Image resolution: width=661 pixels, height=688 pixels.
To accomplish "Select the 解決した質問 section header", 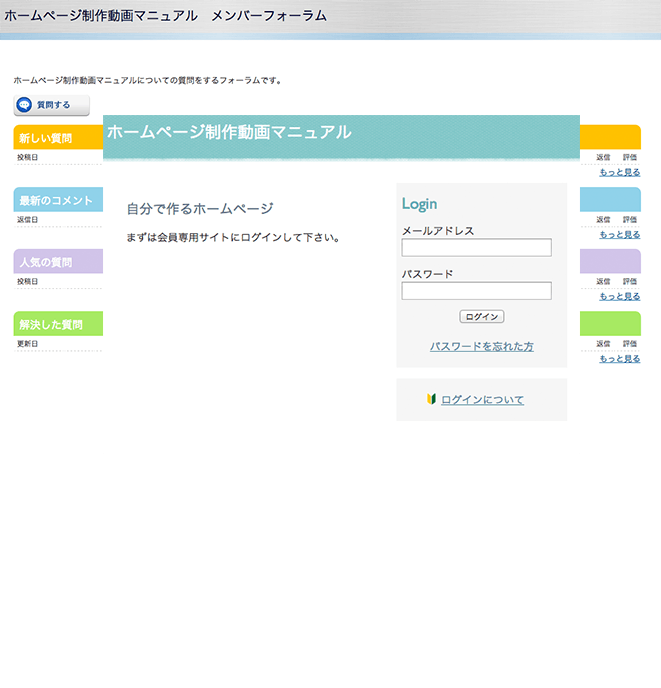I will pos(58,324).
